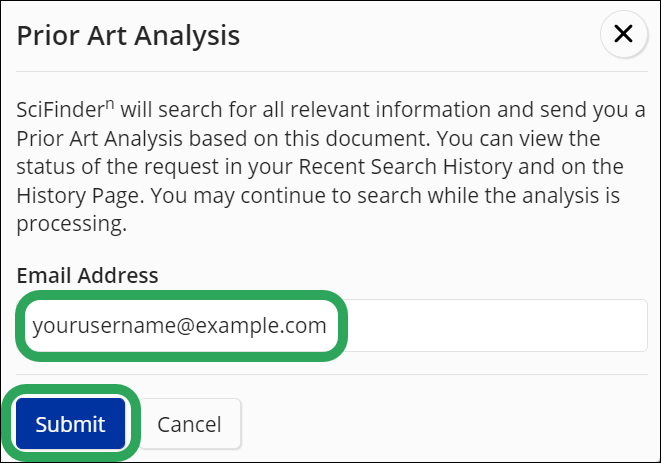Close the Prior Art Analysis dialog
The height and width of the screenshot is (463, 661).
click(x=623, y=35)
